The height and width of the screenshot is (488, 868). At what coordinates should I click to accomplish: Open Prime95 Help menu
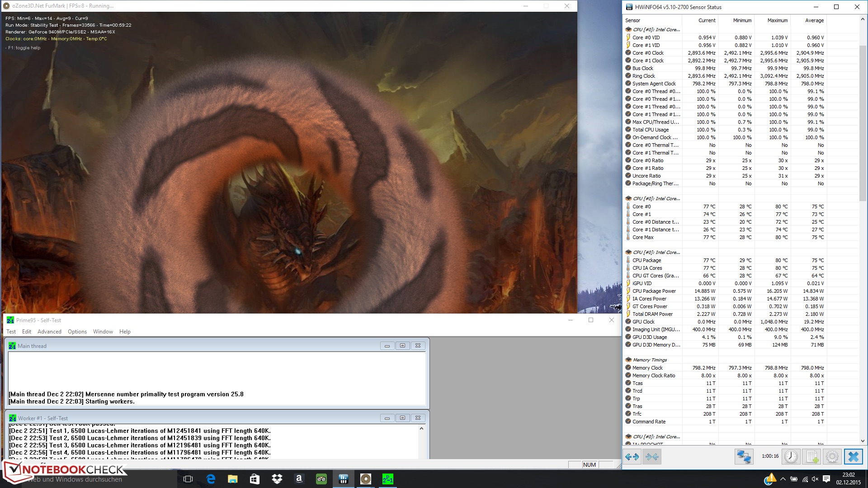tap(125, 332)
